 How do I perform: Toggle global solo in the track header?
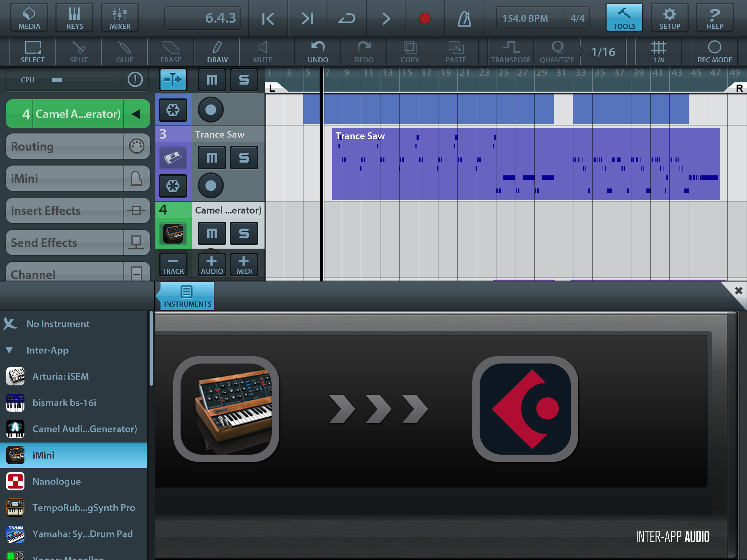pos(244,79)
